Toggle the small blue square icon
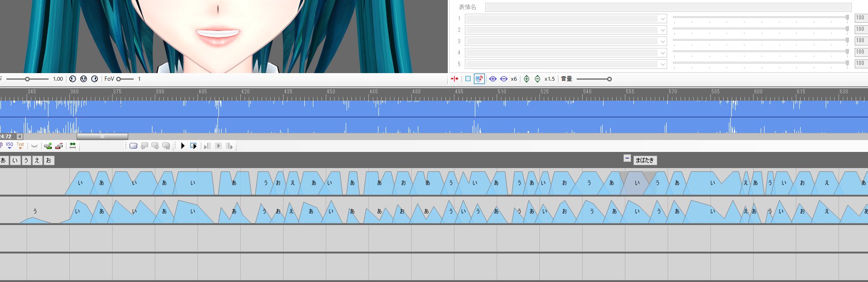 (468, 79)
